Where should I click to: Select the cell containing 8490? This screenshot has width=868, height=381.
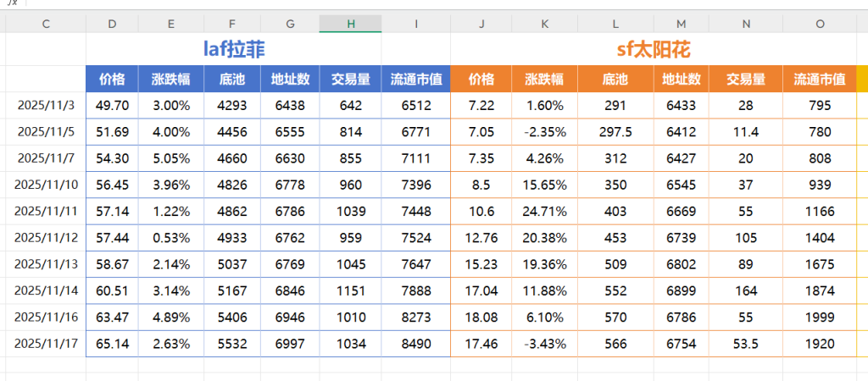coord(415,344)
